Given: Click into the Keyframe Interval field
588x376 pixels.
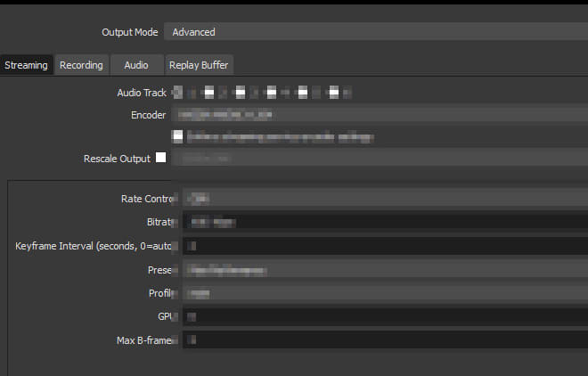Looking at the screenshot, I should pyautogui.click(x=385, y=246).
